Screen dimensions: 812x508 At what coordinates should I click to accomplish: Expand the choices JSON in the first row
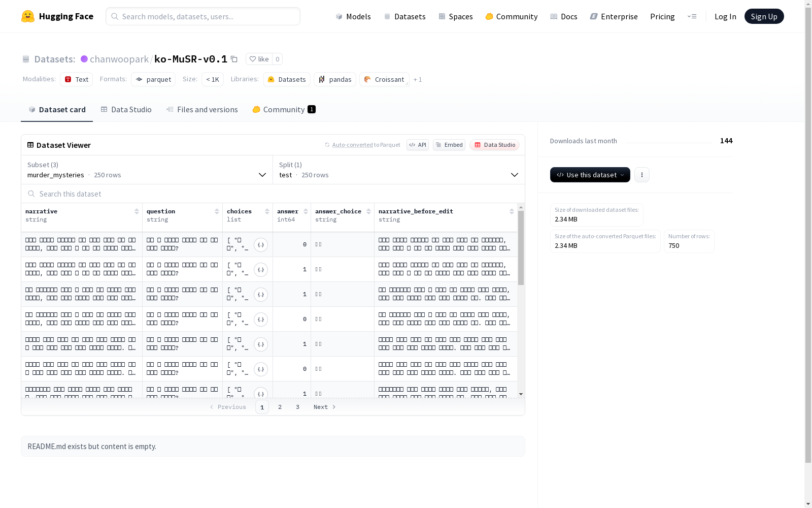[x=261, y=245]
